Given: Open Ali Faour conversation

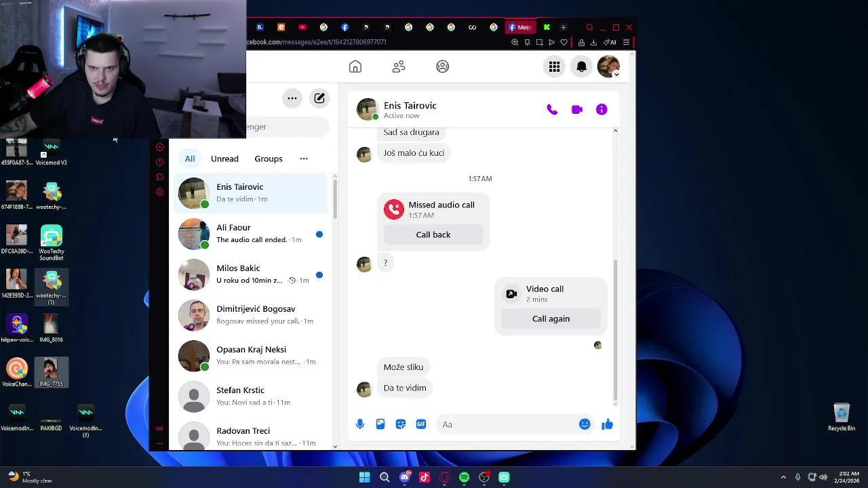Looking at the screenshot, I should click(251, 234).
